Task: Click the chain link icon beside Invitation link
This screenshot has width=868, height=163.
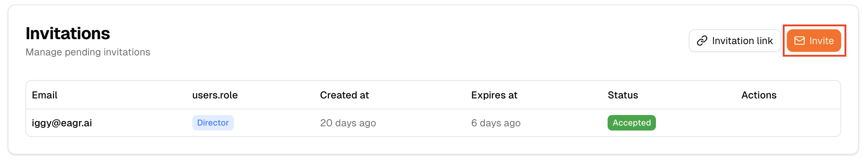Action: pyautogui.click(x=702, y=41)
